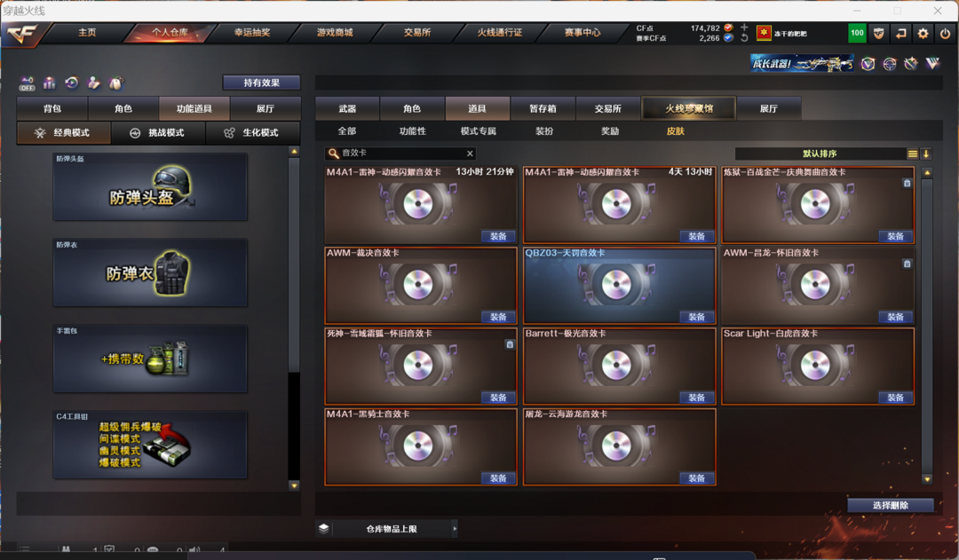Select 防弹衣 item
Image resolution: width=959 pixels, height=560 pixels.
[150, 272]
